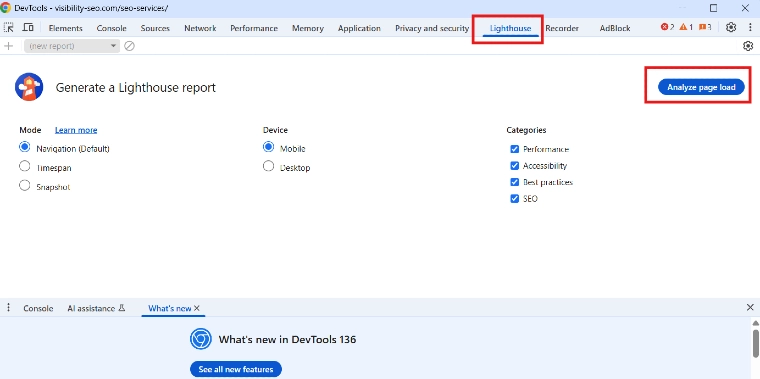The height and width of the screenshot is (379, 760).
Task: Maximize the DevTools window
Action: (x=713, y=8)
